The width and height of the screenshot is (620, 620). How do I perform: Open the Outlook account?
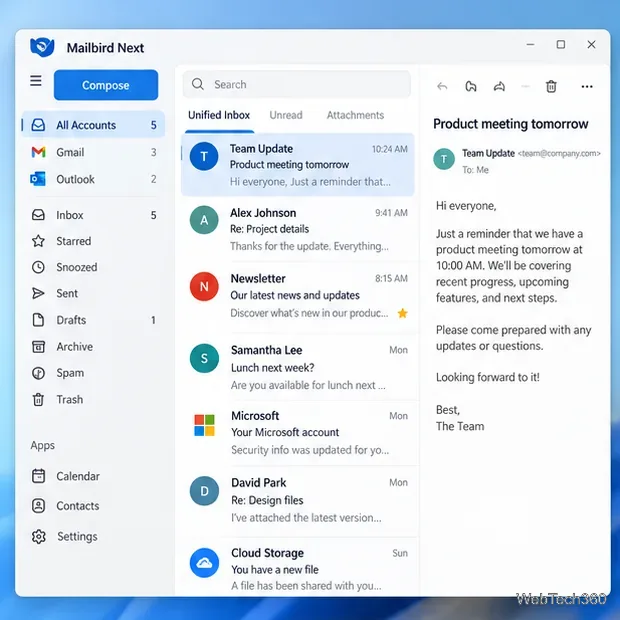pos(93,179)
